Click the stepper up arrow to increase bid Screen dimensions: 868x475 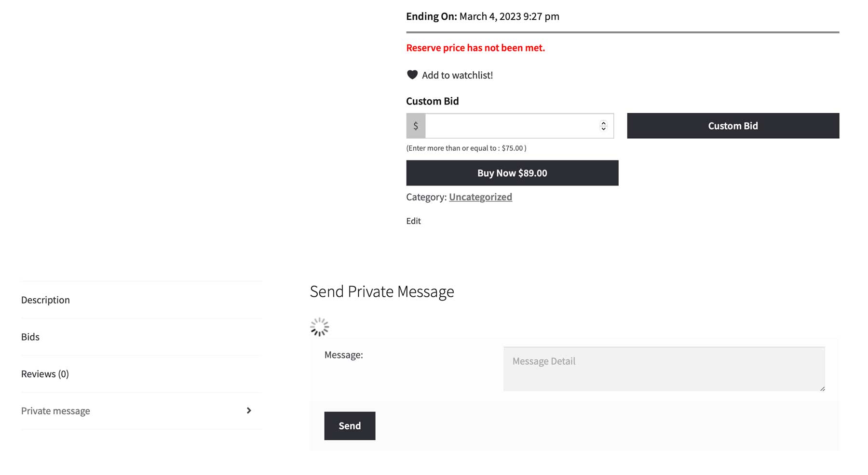[603, 123]
